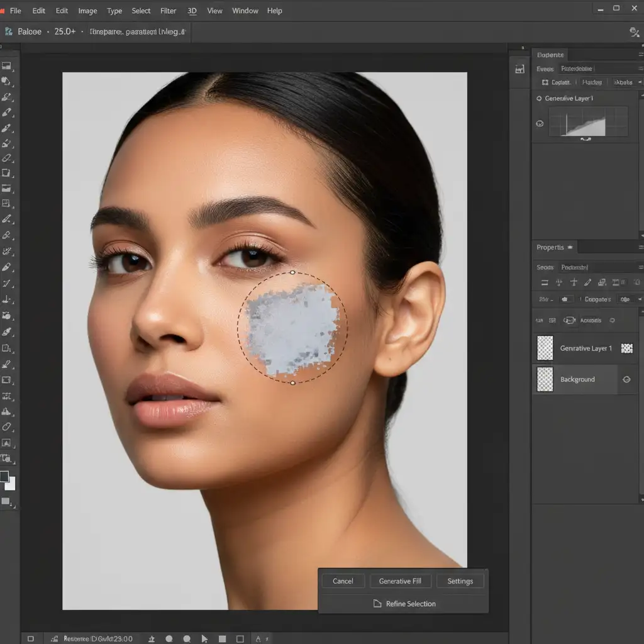The image size is (644, 644).
Task: Open the Properties panel options menu
Action: [640, 248]
